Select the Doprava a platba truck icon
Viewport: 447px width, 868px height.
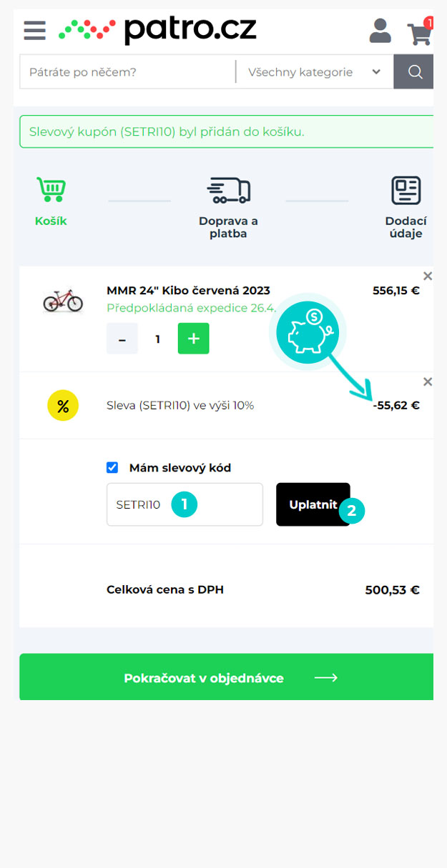point(229,190)
